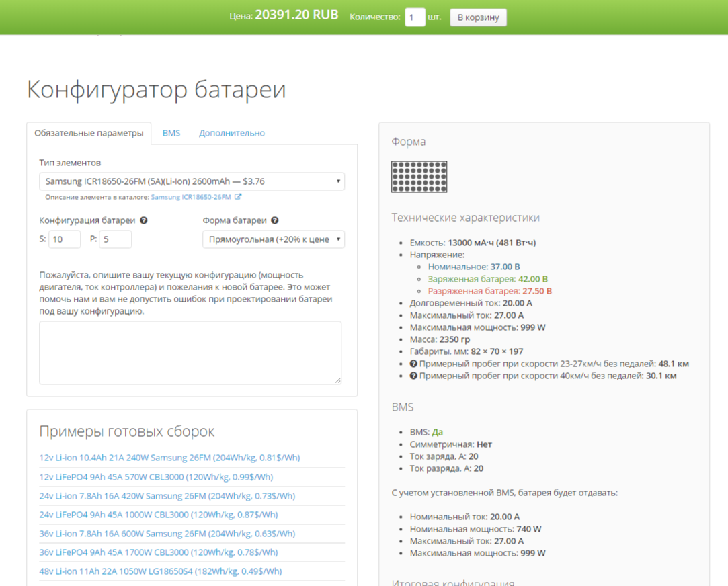This screenshot has height=586, width=728.
Task: Open the Тип элементов dropdown
Action: pos(192,181)
